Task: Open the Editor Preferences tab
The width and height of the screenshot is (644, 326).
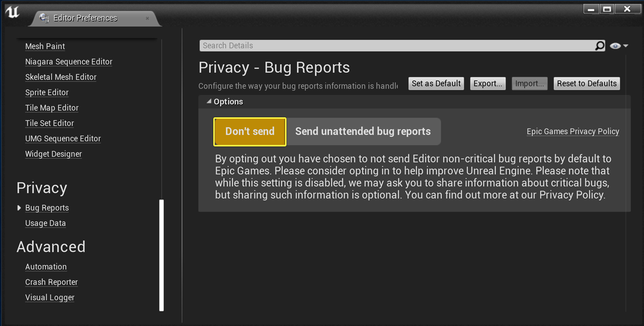Action: (x=86, y=18)
